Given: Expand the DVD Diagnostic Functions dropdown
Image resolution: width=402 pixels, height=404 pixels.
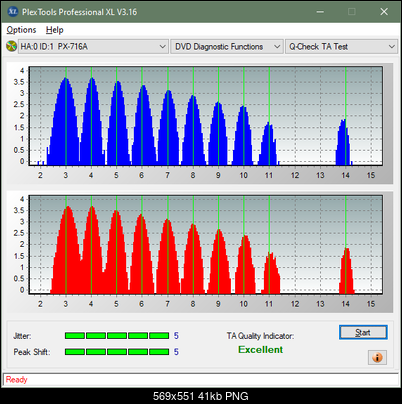Looking at the screenshot, I should click(227, 47).
